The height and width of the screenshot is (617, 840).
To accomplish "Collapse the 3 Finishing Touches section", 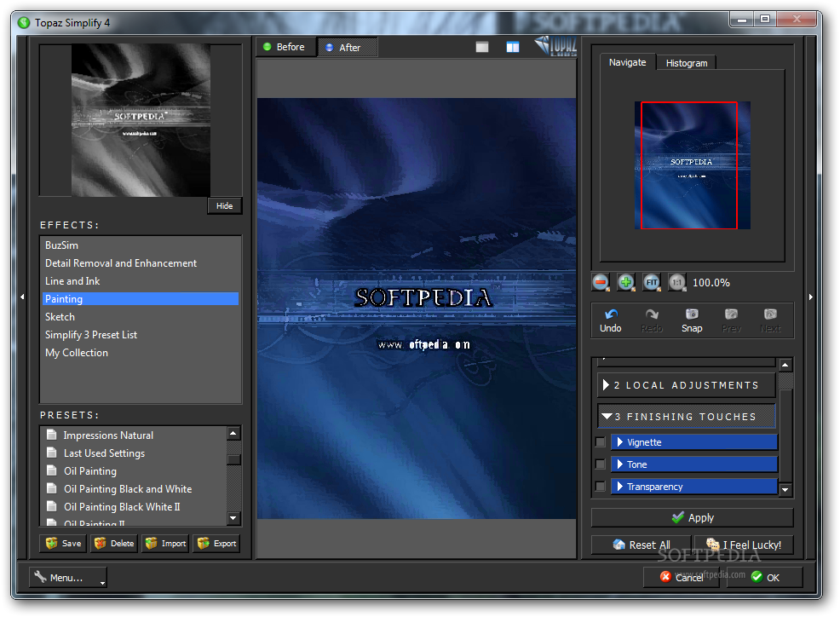I will pos(687,416).
